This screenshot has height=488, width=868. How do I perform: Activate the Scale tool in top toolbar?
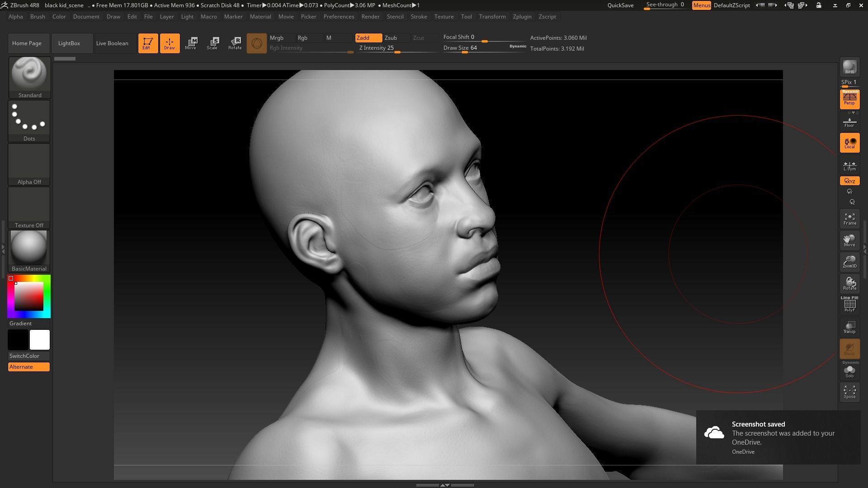pos(212,43)
